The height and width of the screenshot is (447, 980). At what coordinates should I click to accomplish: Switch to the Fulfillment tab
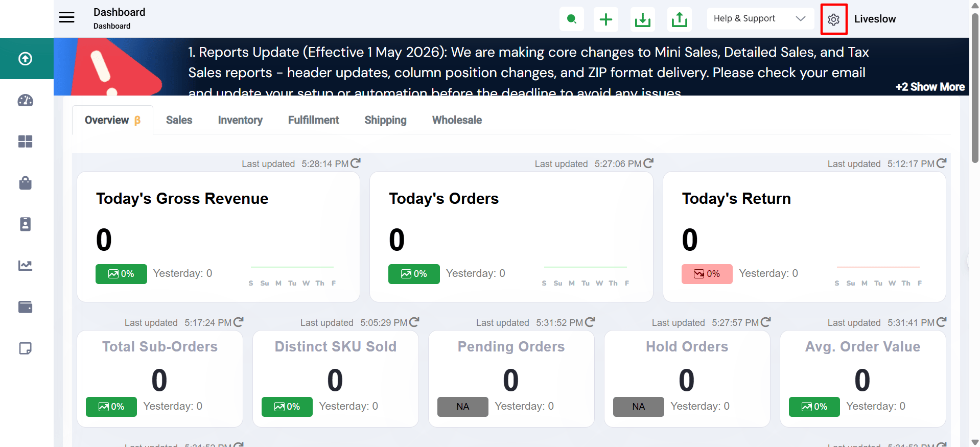(x=314, y=120)
